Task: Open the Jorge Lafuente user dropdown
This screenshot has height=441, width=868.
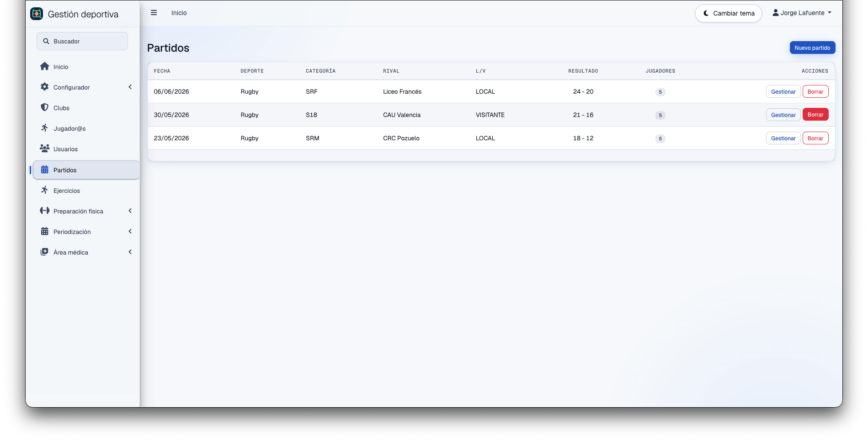Action: [802, 13]
